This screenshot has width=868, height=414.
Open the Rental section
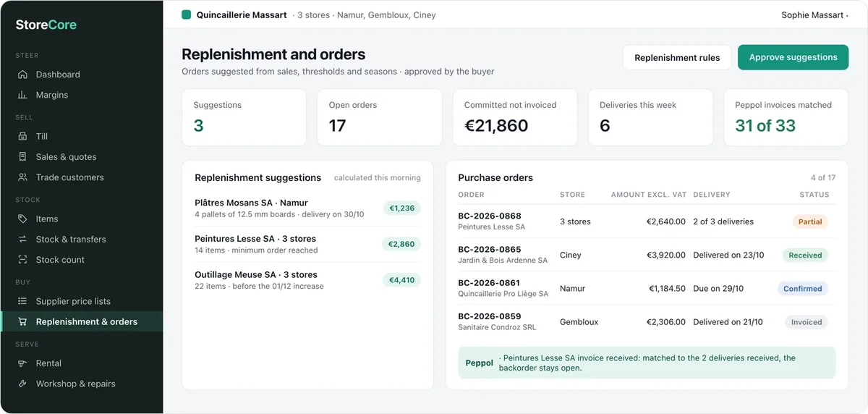[82, 363]
